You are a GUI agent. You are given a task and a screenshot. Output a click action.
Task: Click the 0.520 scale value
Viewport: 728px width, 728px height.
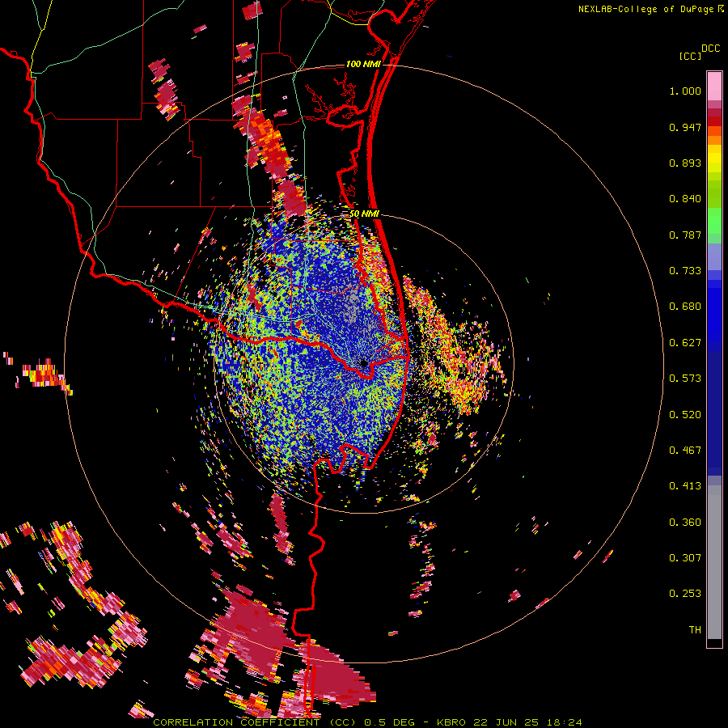pos(685,415)
